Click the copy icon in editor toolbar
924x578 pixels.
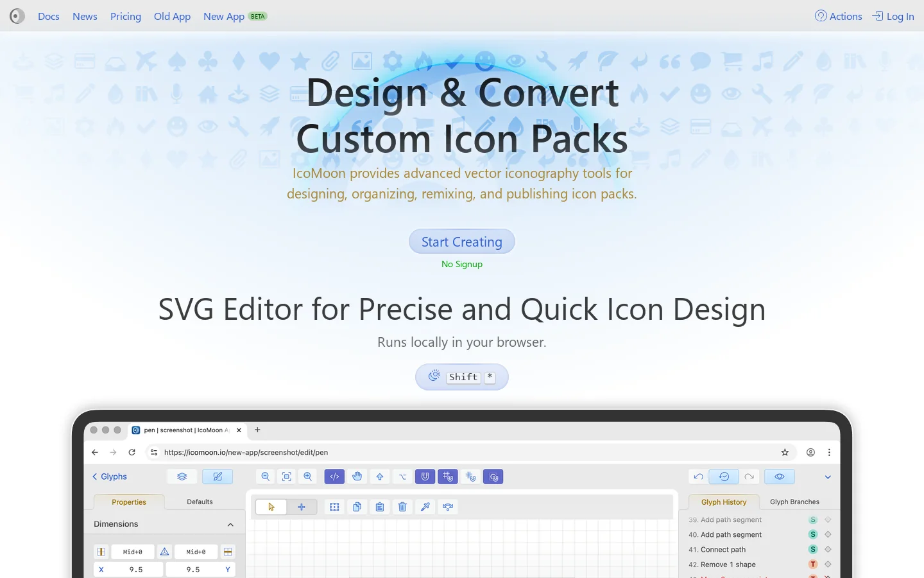tap(357, 507)
